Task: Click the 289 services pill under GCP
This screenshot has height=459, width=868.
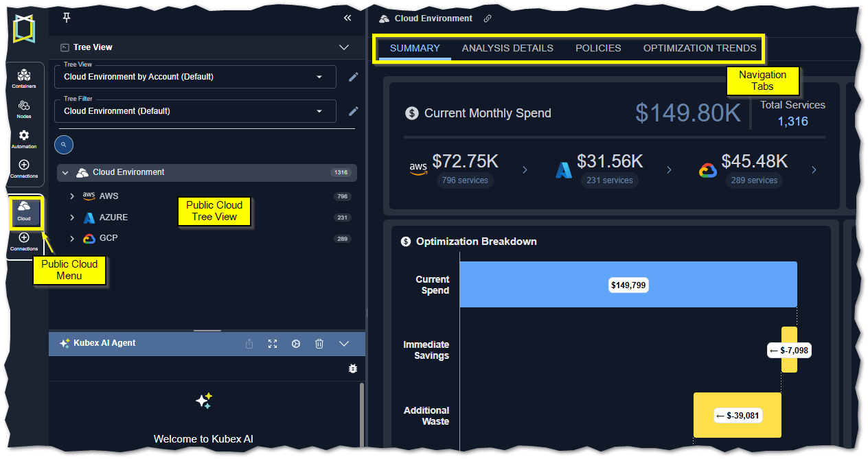Action: pyautogui.click(x=754, y=180)
